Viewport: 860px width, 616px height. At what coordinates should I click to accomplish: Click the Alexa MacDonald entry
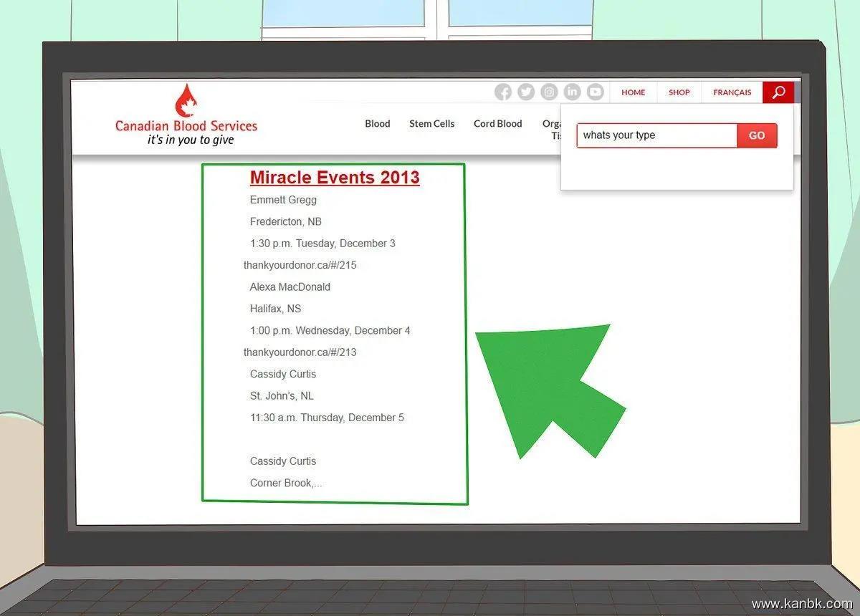[290, 287]
